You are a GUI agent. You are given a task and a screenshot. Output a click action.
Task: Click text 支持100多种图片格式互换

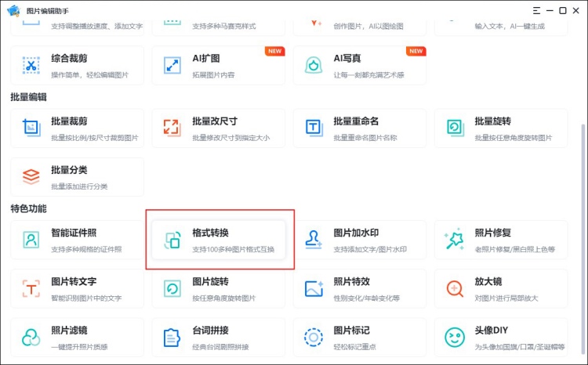234,249
